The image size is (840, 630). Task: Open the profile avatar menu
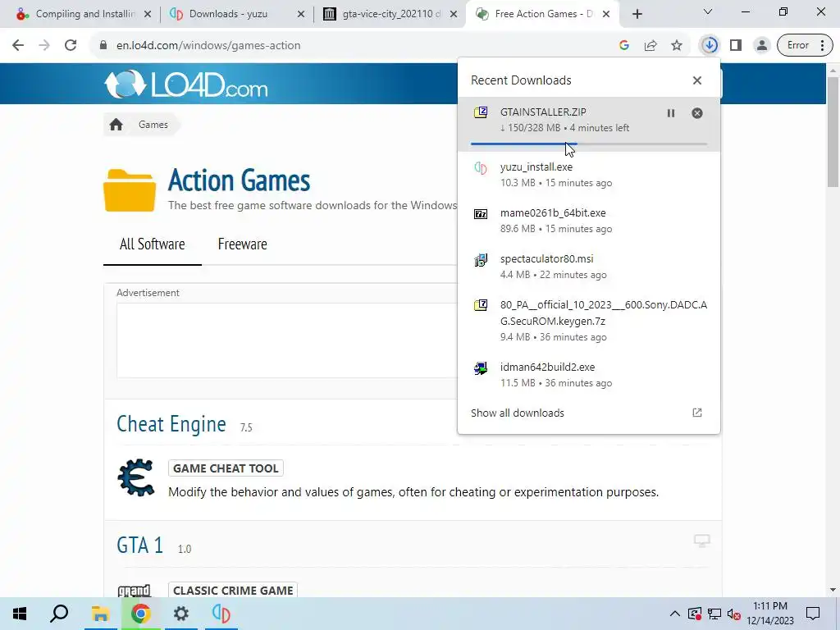click(761, 46)
